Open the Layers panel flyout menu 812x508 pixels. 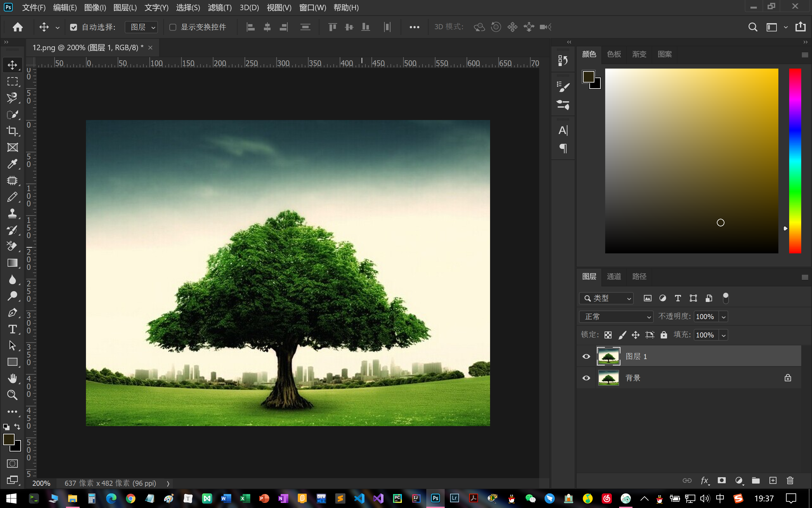tap(805, 277)
